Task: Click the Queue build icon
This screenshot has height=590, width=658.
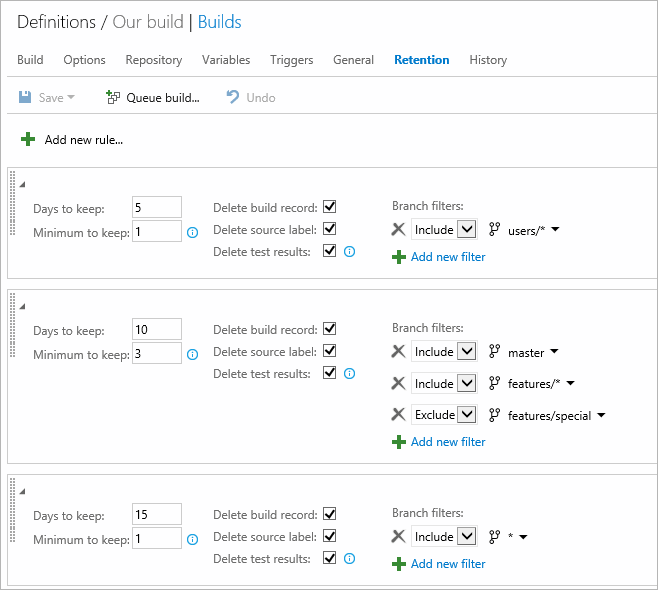Action: pos(113,98)
